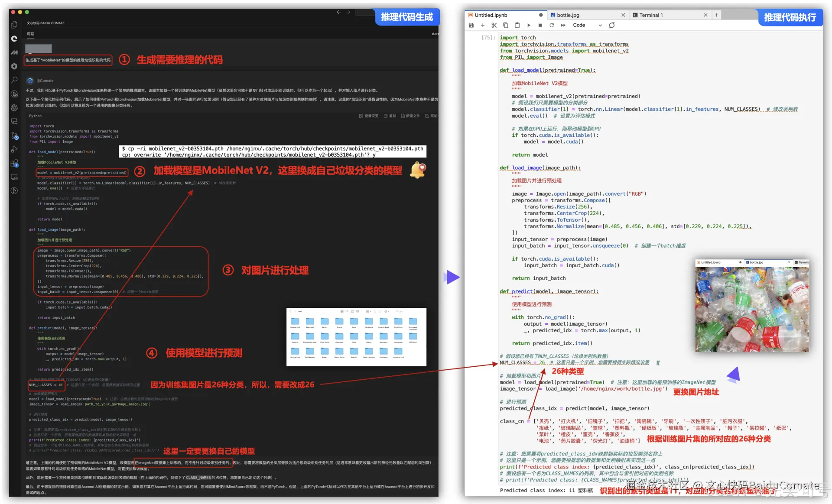Viewport: 832px width, 504px height.
Task: Open the Baidu Comate sidebar icon
Action: 14,39
